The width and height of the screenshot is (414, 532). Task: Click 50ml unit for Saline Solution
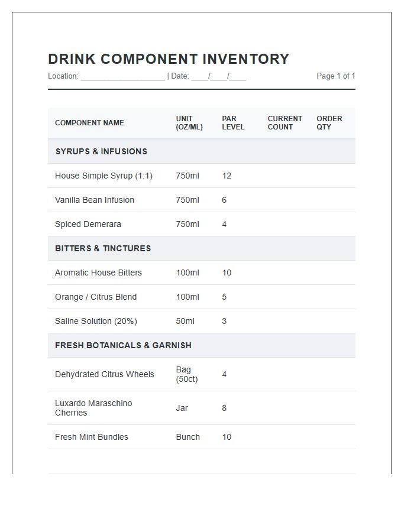185,322
